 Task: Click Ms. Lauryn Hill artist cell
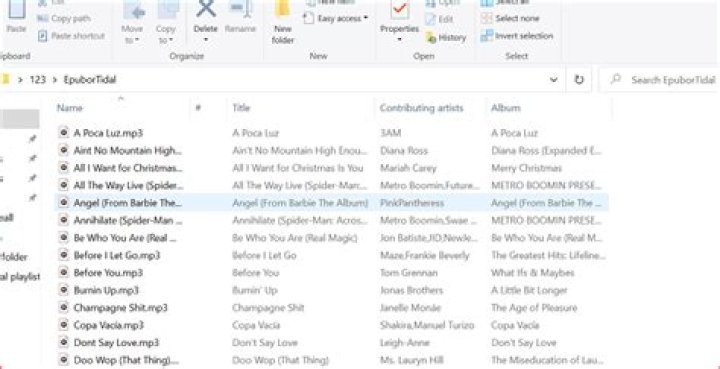(x=411, y=360)
